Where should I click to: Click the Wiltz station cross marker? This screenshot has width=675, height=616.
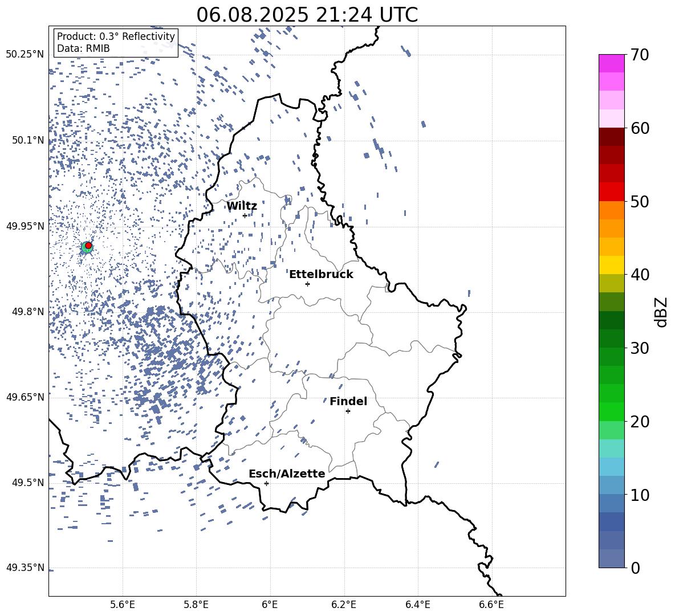click(245, 215)
